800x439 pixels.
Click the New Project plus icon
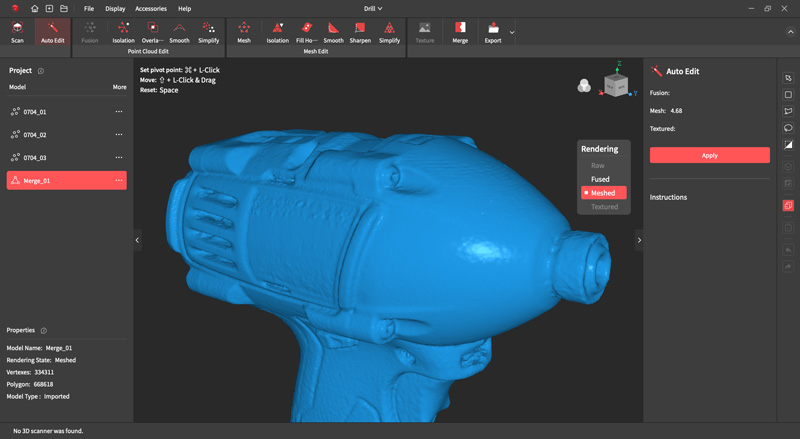point(49,9)
